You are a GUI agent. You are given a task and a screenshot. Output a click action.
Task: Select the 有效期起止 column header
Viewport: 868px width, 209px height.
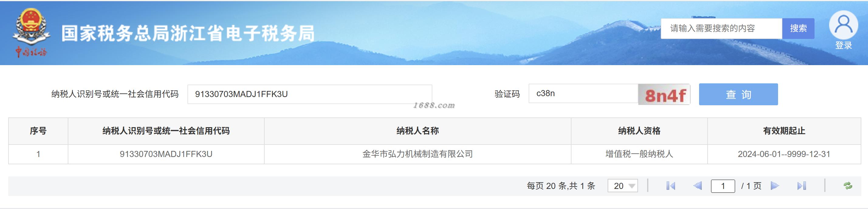pyautogui.click(x=784, y=131)
